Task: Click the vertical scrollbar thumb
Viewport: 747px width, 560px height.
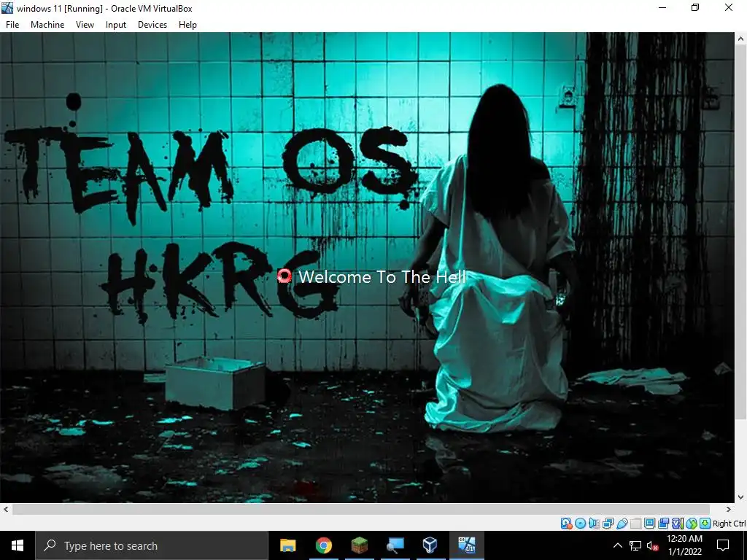Action: 741,232
